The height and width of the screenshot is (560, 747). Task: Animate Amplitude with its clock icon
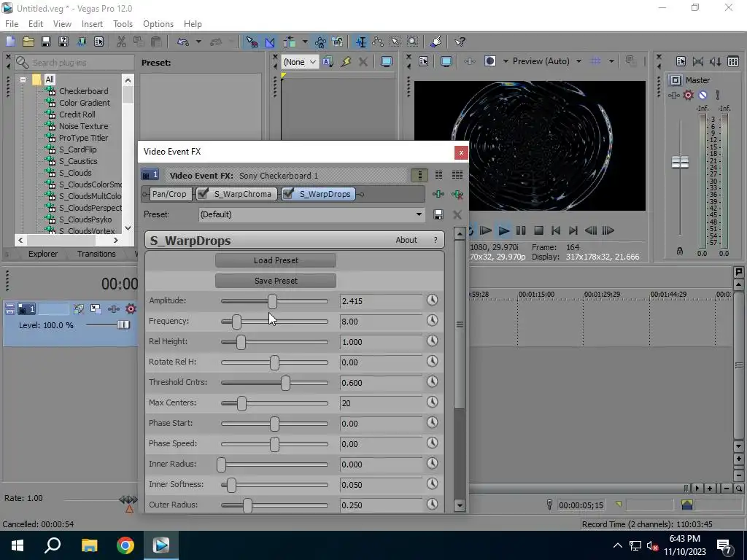[x=432, y=300]
